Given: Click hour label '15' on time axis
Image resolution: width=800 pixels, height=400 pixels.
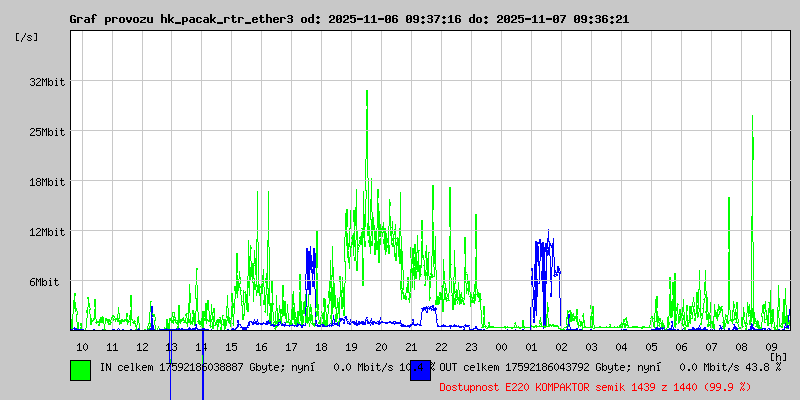Looking at the screenshot, I should (x=232, y=347).
